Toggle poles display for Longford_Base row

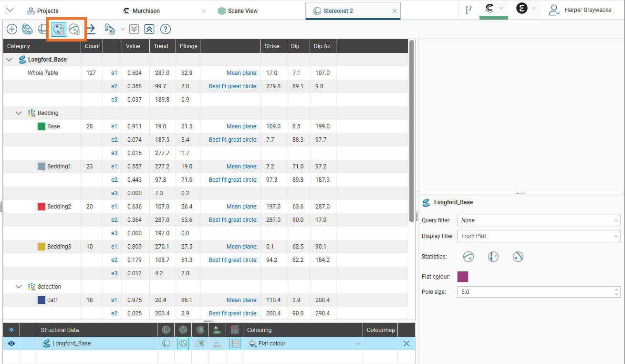(183, 343)
